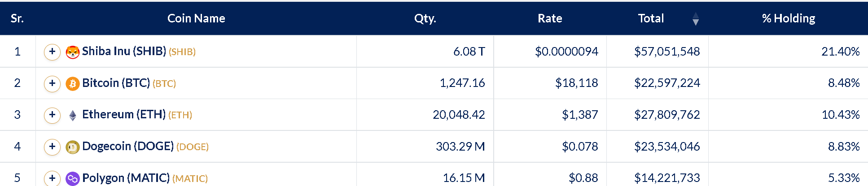Expand the Bitcoin row with plus button
This screenshot has width=868, height=186.
[52, 83]
